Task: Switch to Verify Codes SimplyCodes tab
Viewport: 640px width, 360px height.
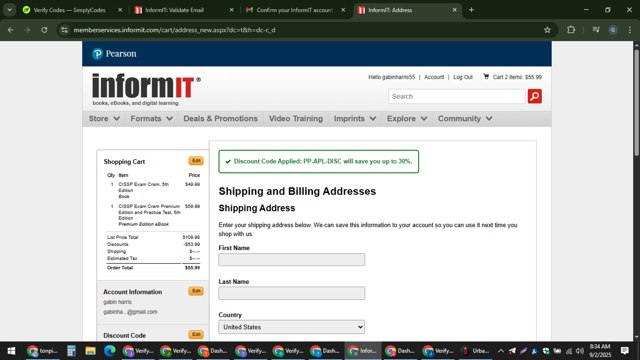Action: click(x=69, y=10)
